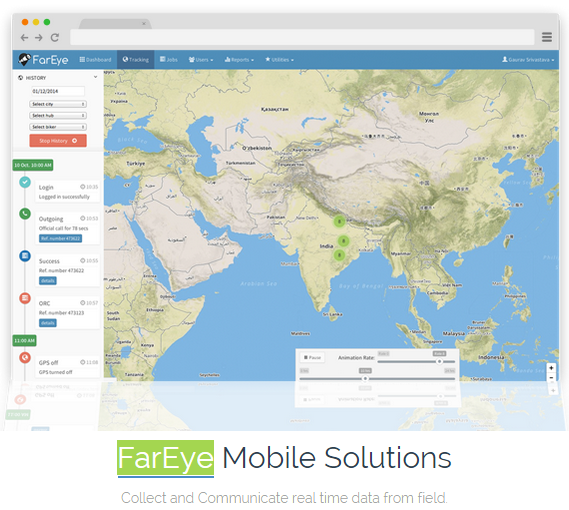Click the history date input field
The height and width of the screenshot is (510, 569).
58,91
